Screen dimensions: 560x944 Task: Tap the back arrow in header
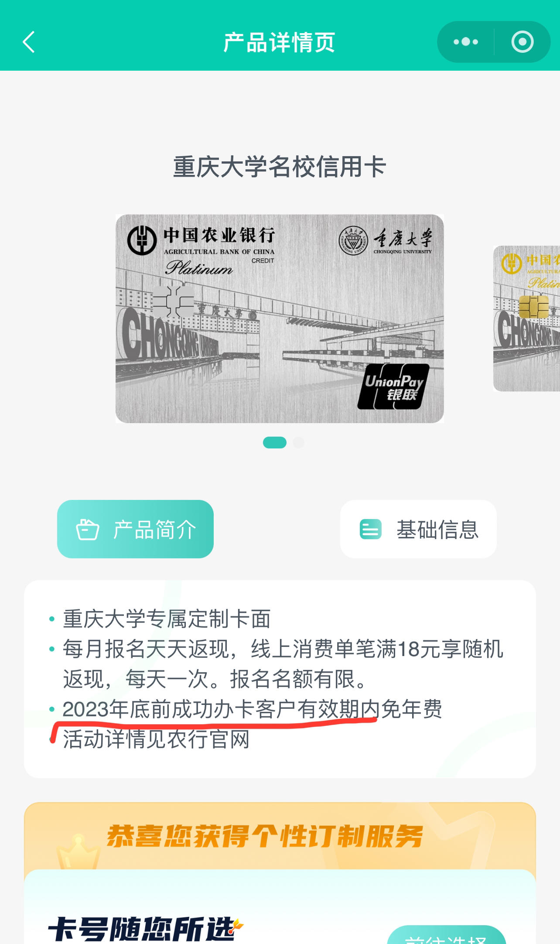coord(28,42)
